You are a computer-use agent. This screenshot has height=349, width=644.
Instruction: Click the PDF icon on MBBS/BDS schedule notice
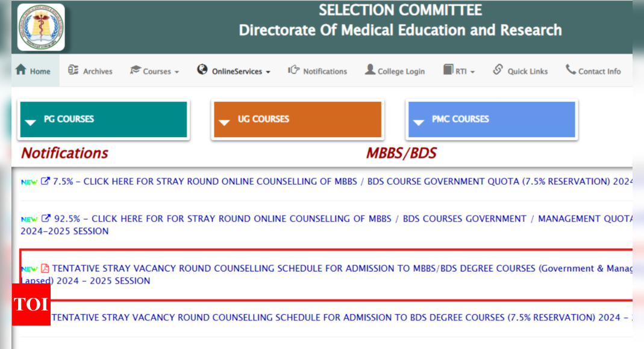tap(45, 268)
